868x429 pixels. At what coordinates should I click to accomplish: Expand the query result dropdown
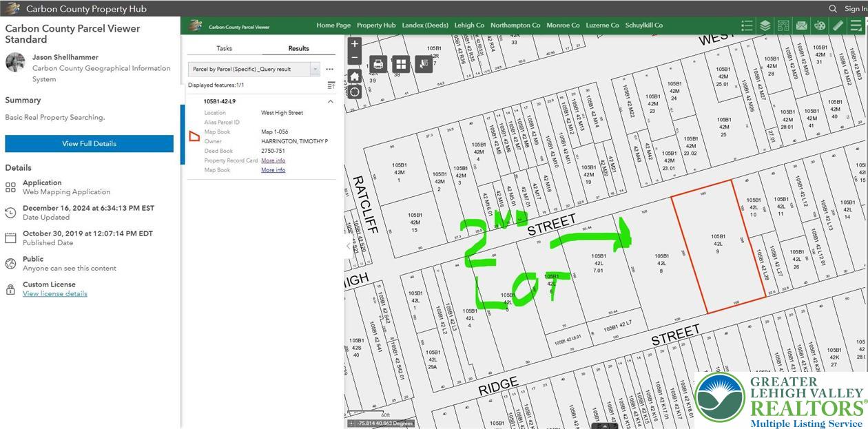[x=316, y=69]
